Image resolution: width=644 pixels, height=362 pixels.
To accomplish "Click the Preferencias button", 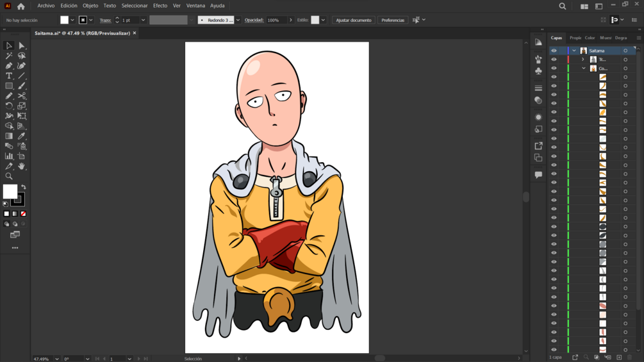I will (393, 20).
